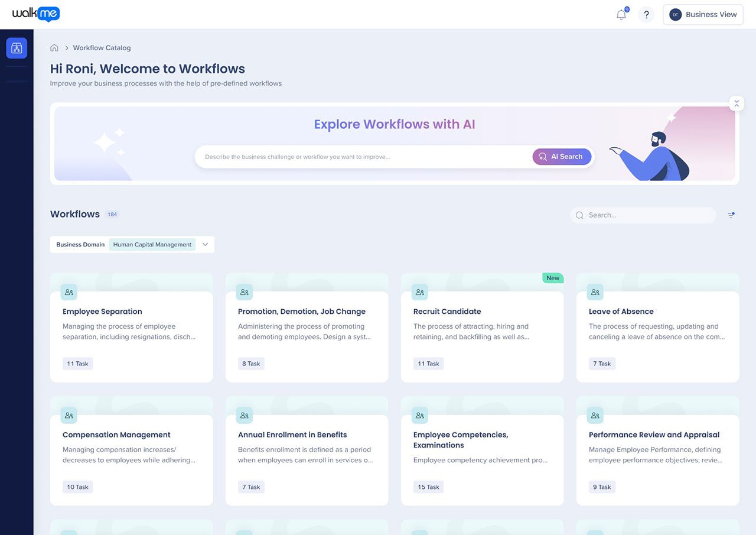756x535 pixels.
Task: Click the people icon on Employee Separation card
Action: 69,292
